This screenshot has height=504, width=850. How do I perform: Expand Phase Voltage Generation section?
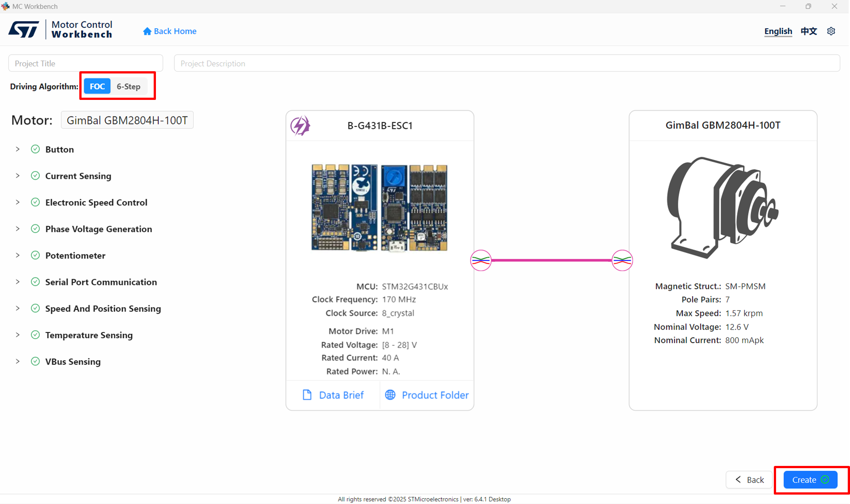17,229
